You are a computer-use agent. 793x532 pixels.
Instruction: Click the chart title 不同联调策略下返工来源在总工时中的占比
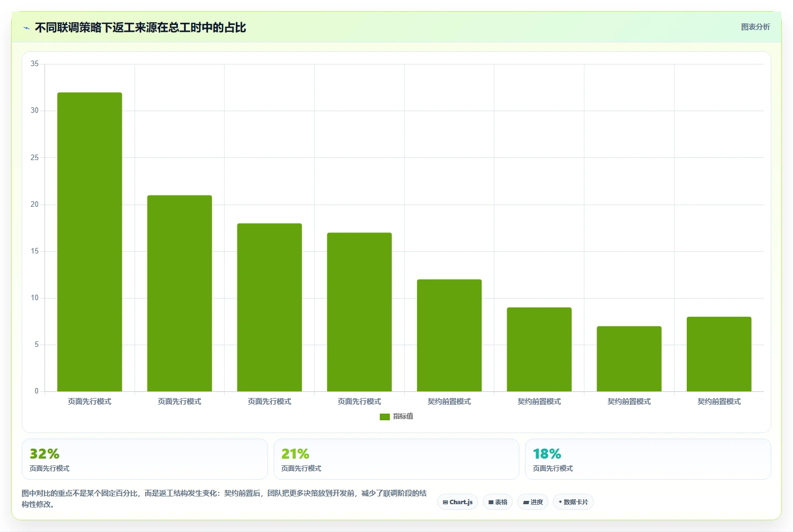click(140, 27)
